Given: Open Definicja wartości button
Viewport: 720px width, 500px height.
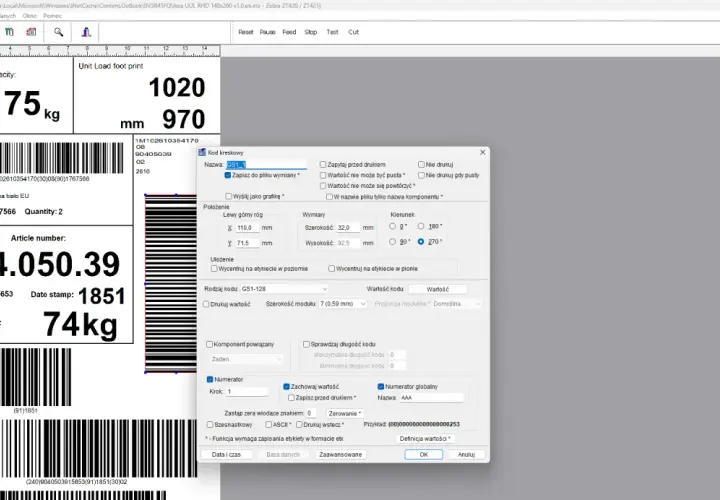Looking at the screenshot, I should coord(425,438).
